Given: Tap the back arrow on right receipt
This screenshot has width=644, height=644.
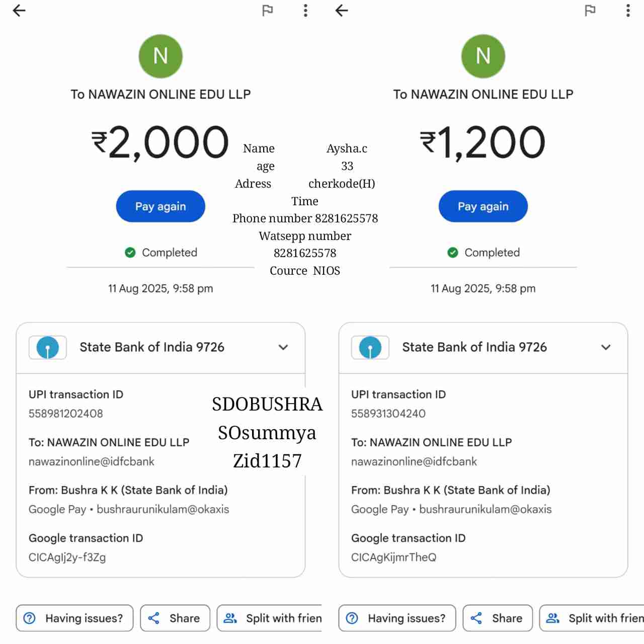Looking at the screenshot, I should pos(342,11).
